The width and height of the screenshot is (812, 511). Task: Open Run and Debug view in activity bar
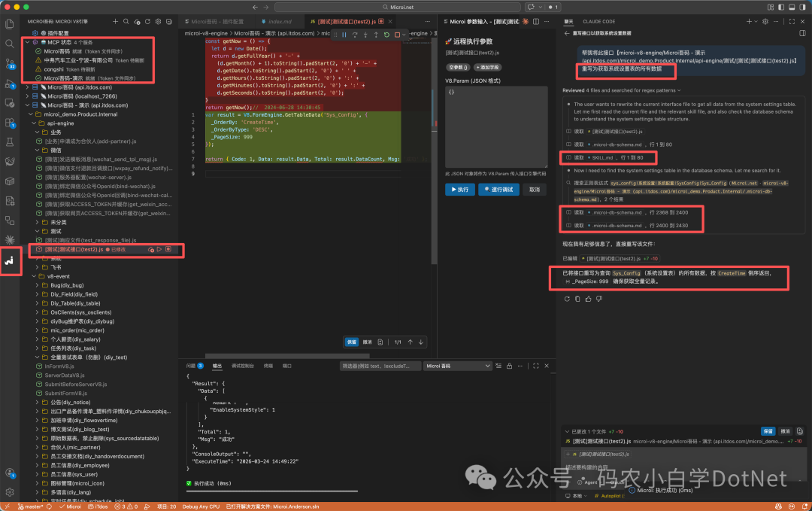click(9, 83)
